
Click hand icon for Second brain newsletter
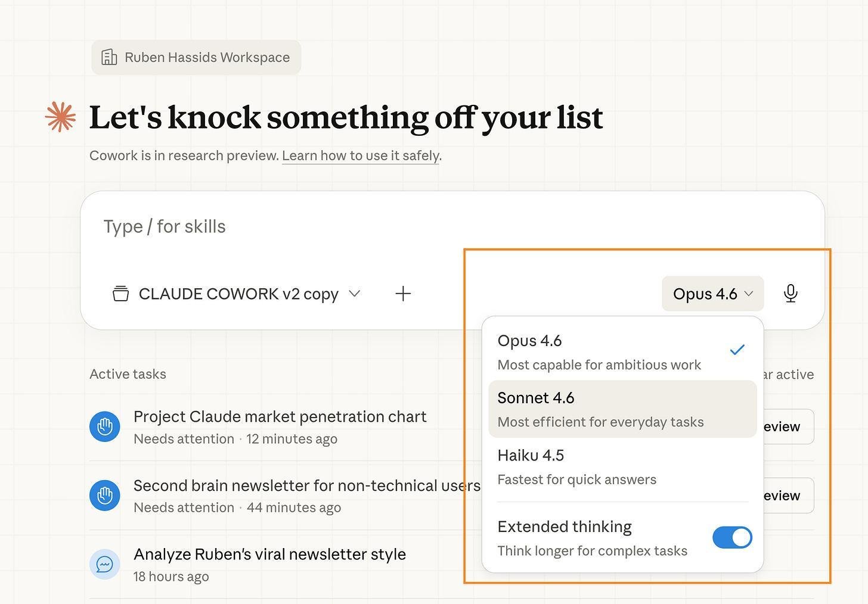[105, 496]
